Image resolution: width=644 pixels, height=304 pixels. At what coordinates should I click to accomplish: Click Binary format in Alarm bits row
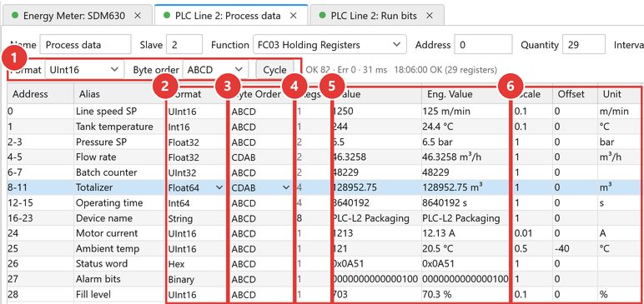(197, 279)
